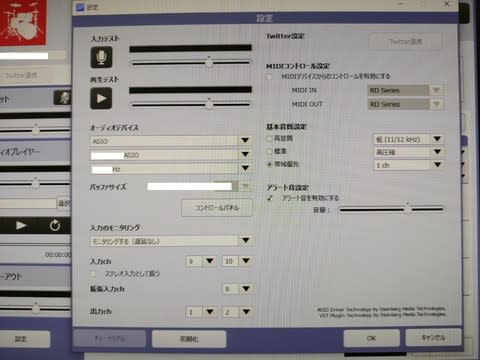Click the reload icon in the left player
This screenshot has width=480, height=360.
pos(55,226)
